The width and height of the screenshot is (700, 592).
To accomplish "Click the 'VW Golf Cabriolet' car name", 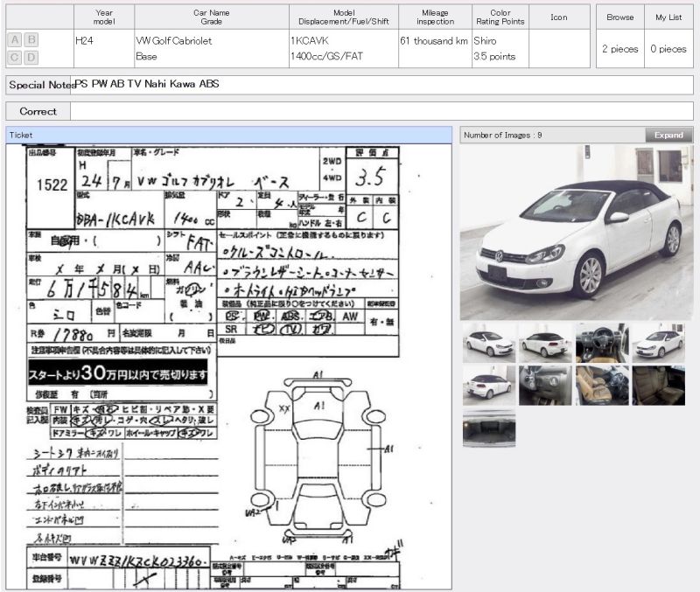I will (x=173, y=40).
